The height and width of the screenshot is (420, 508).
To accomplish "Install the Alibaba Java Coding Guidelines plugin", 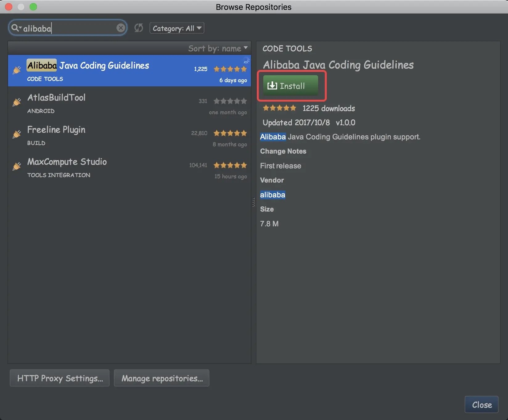I will point(290,85).
